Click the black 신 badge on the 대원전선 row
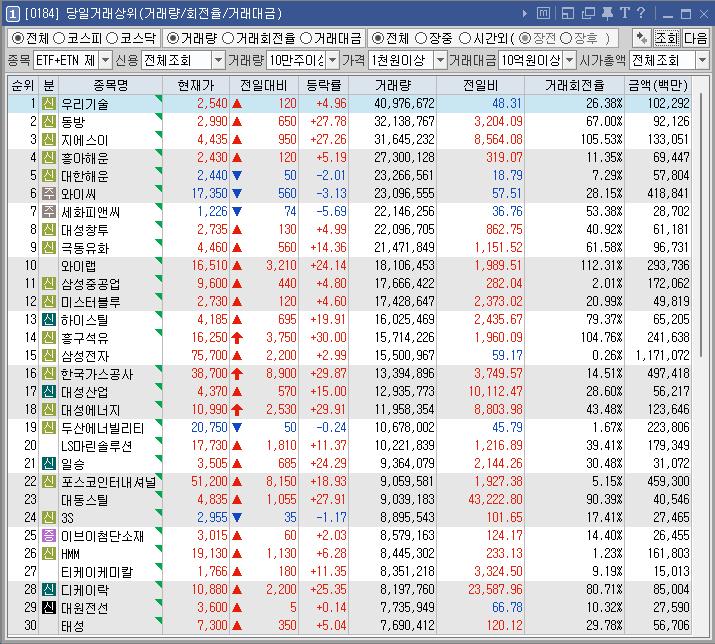This screenshot has width=715, height=644. (49, 608)
